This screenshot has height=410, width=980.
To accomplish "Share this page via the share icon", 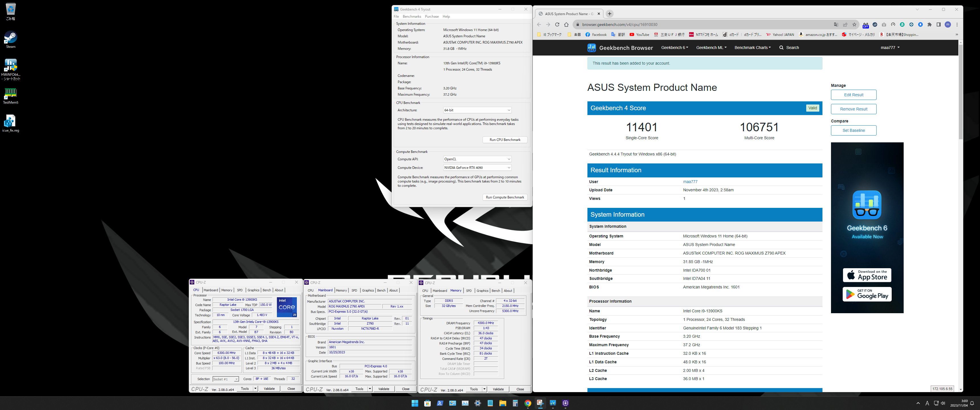I will [x=845, y=25].
